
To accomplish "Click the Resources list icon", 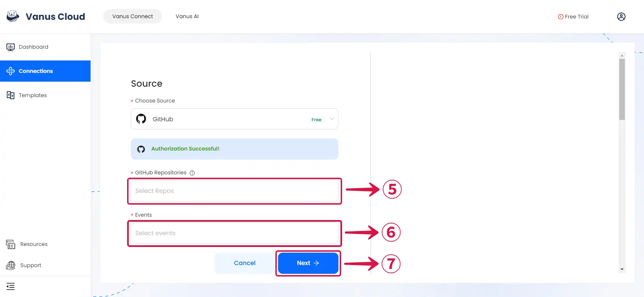I will coord(10,244).
